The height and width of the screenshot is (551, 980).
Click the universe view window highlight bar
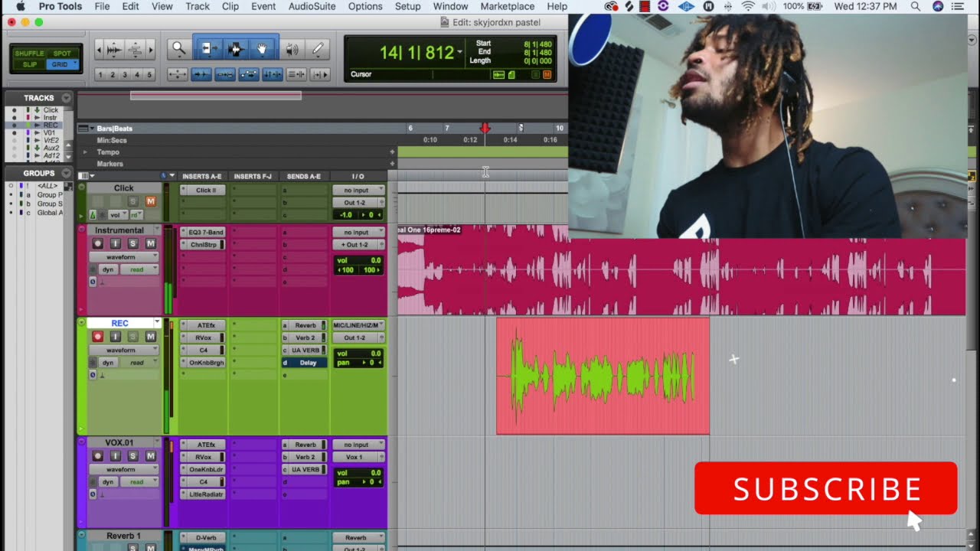pos(216,96)
